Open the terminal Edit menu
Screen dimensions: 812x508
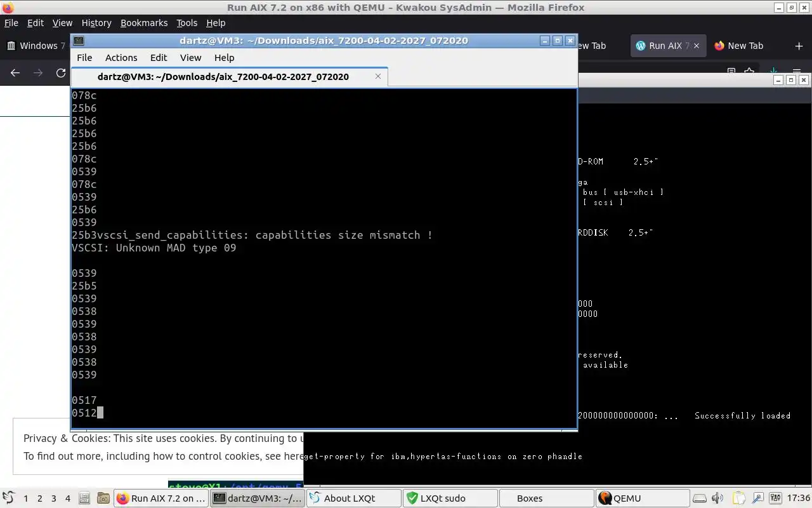tap(159, 57)
